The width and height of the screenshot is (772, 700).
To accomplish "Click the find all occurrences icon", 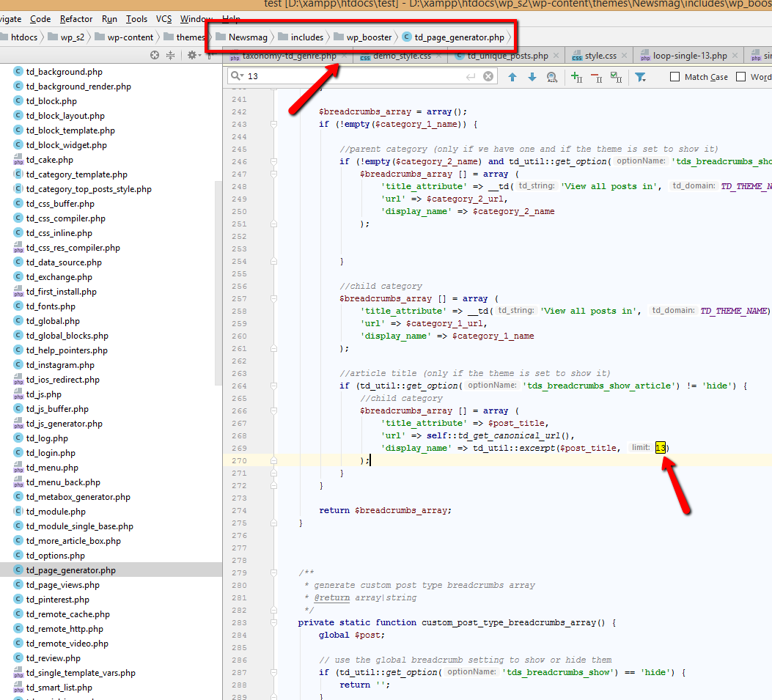I will pos(552,77).
